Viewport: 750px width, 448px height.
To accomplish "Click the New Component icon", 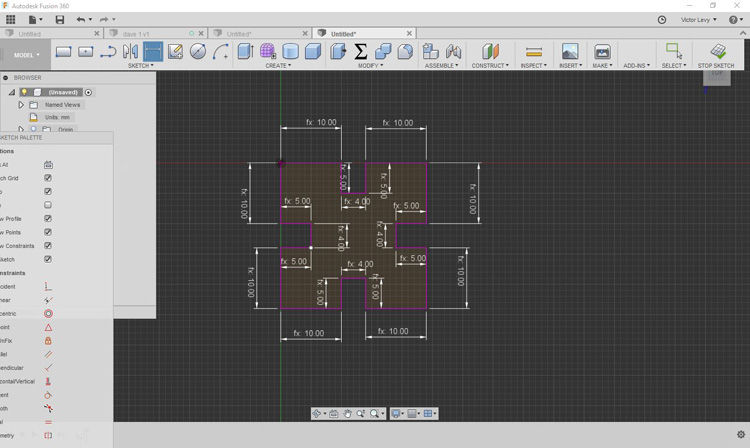I will pos(430,51).
